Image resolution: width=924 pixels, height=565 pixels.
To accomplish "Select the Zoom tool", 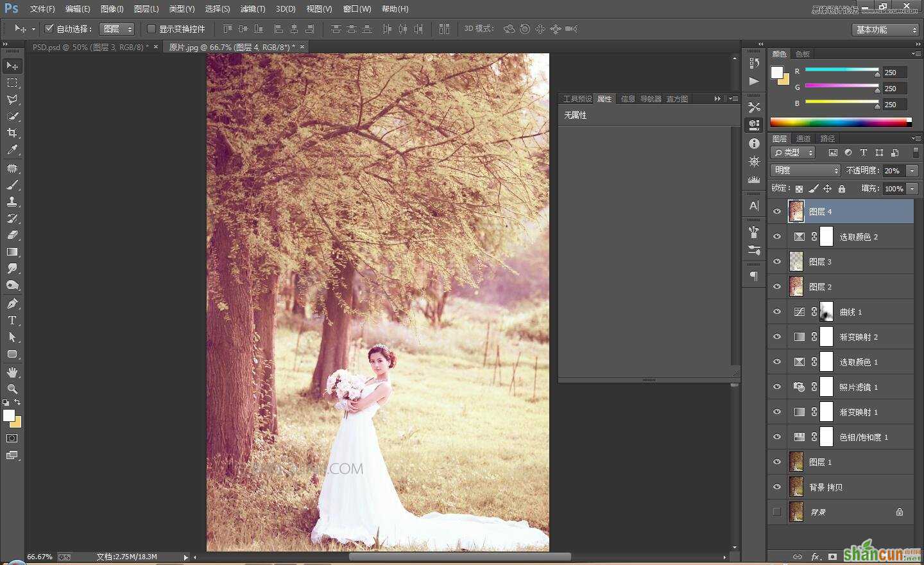I will click(x=12, y=389).
